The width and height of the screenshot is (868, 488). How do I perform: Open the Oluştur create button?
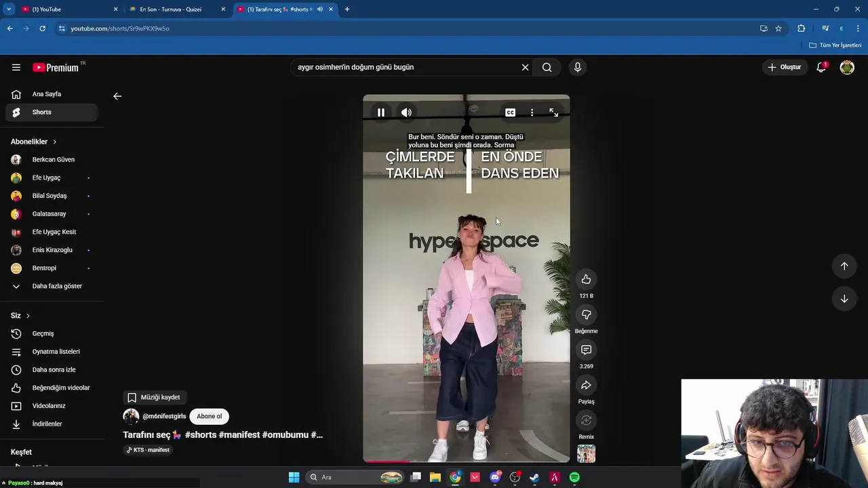pyautogui.click(x=785, y=67)
